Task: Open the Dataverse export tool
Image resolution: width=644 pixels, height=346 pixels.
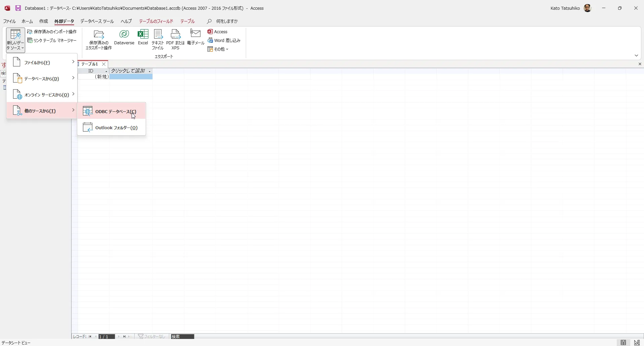Action: [x=124, y=37]
